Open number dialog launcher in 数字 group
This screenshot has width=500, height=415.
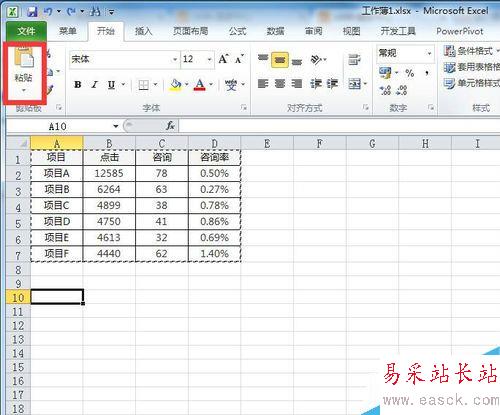(431, 107)
